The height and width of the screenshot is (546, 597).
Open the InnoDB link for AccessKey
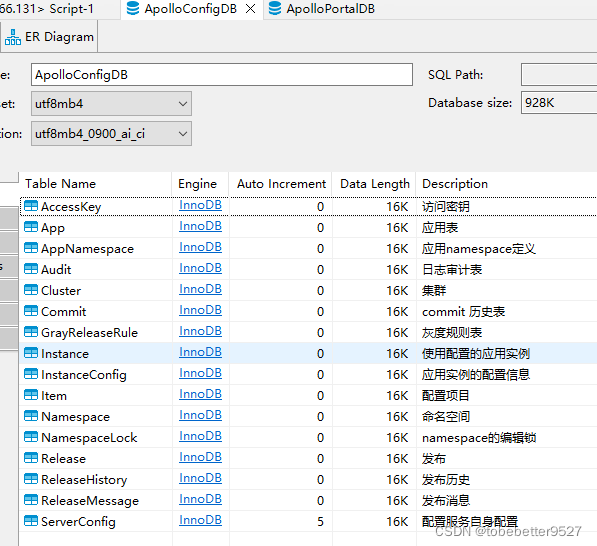click(x=200, y=205)
